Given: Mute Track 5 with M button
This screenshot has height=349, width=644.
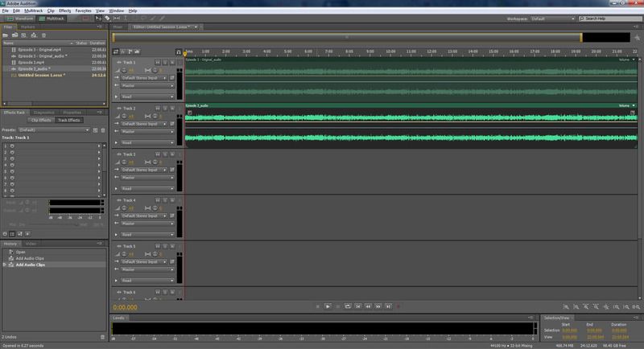Looking at the screenshot, I should [158, 246].
